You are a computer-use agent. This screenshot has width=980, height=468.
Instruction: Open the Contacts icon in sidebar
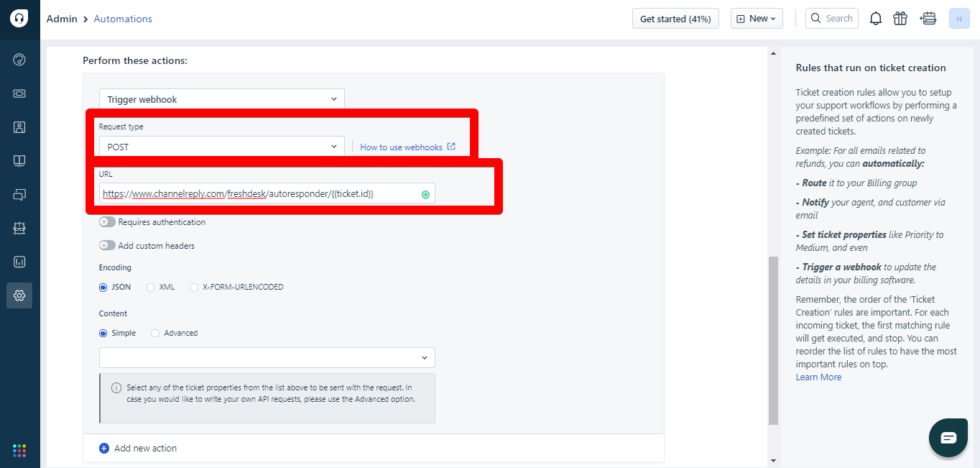point(19,127)
